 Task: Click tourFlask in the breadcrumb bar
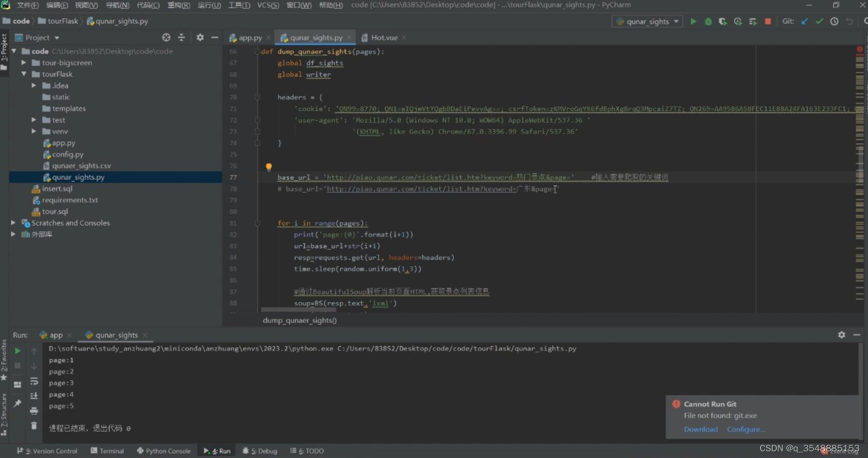point(58,21)
